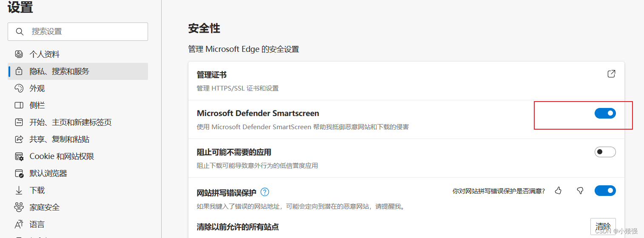This screenshot has width=644, height=238.
Task: Focus the 搜索设置 search box
Action: tap(78, 31)
